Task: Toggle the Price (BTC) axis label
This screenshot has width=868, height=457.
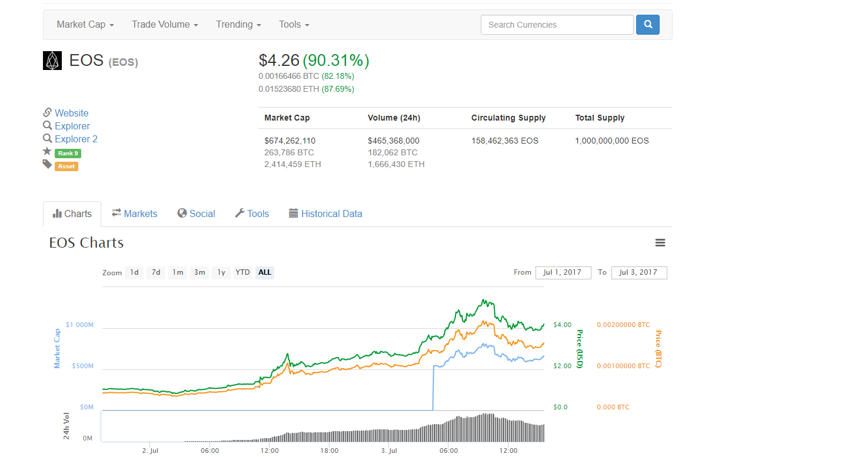Action: [659, 349]
